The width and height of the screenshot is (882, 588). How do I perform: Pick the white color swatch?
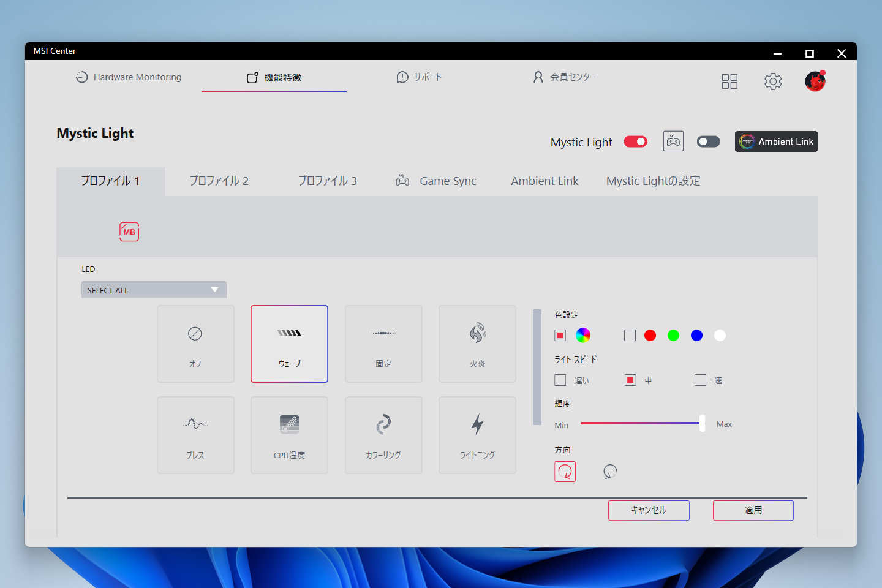coord(720,335)
